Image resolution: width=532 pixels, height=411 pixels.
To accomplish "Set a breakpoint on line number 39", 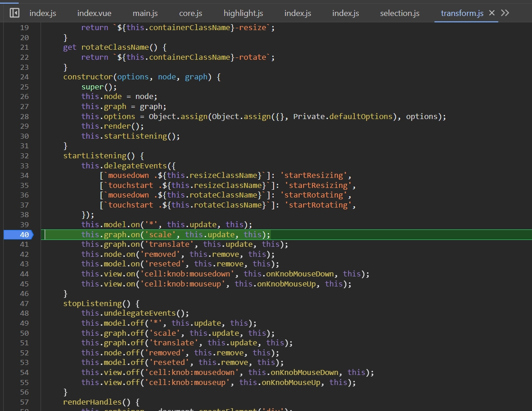I will pos(24,225).
